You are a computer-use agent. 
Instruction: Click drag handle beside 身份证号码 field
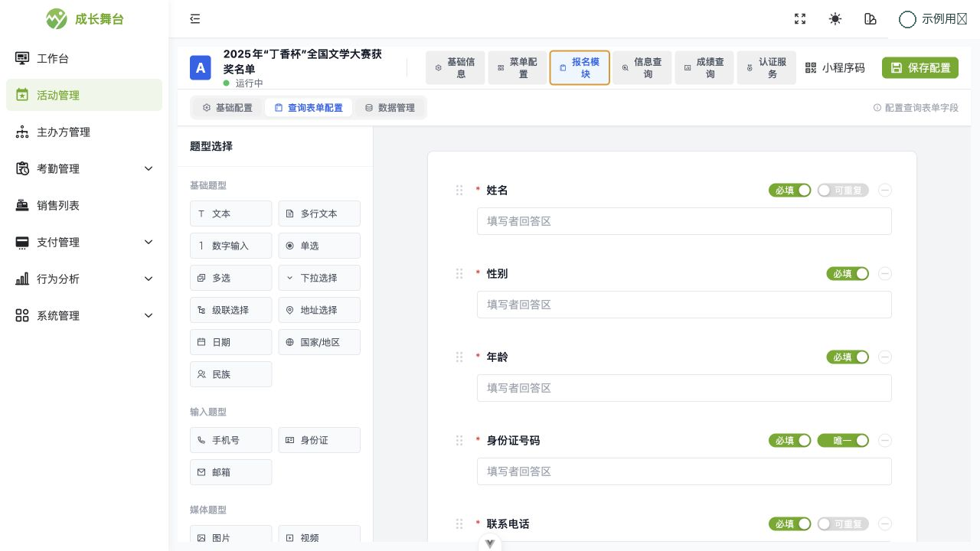point(459,441)
